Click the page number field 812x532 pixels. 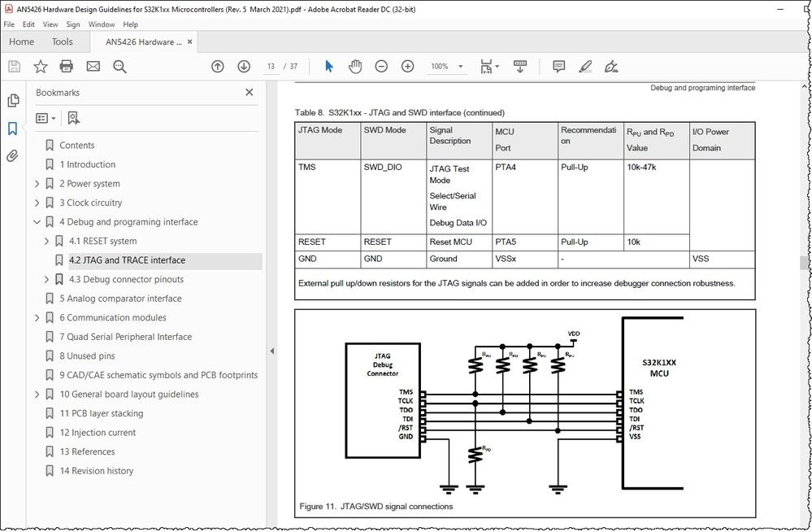(271, 67)
